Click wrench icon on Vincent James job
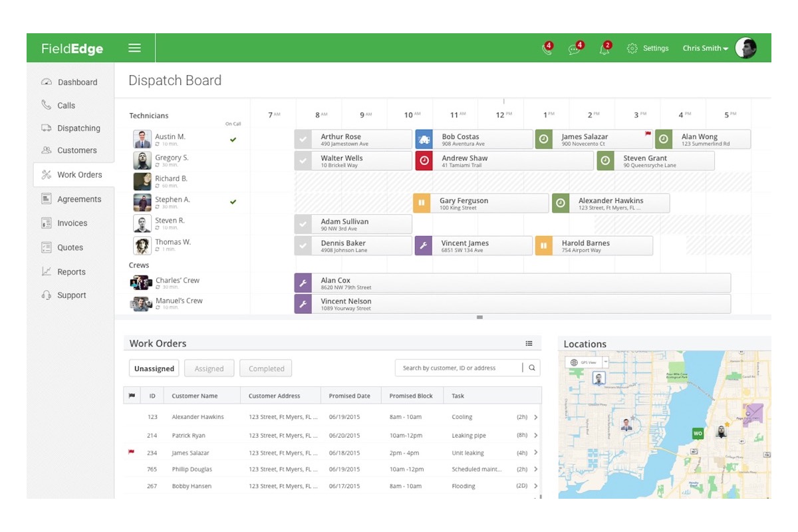This screenshot has height=532, width=798. (x=424, y=246)
